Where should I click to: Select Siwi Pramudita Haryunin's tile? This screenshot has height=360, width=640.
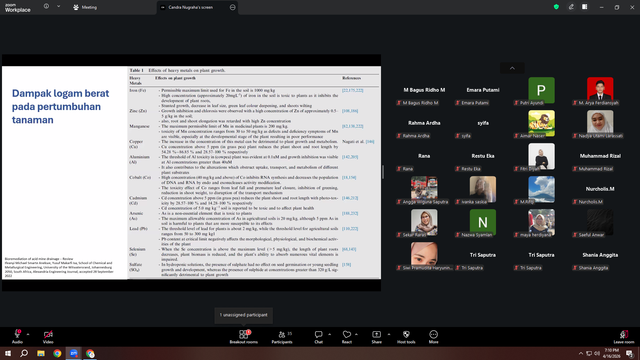[x=424, y=256]
